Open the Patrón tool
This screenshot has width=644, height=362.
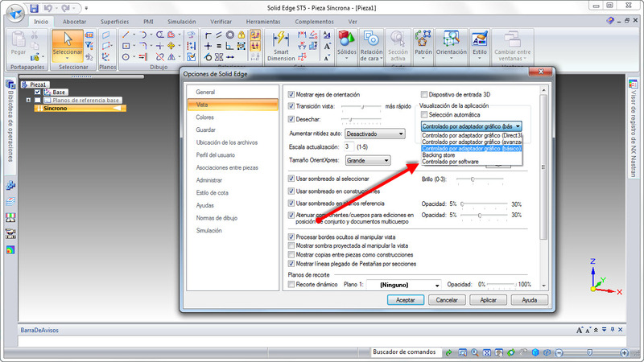coord(423,45)
